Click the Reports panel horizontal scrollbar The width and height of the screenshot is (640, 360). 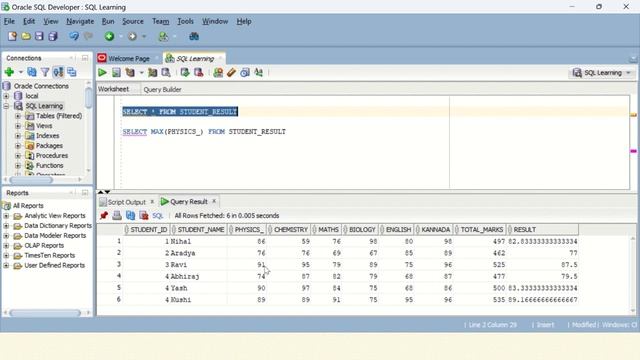coord(45,313)
